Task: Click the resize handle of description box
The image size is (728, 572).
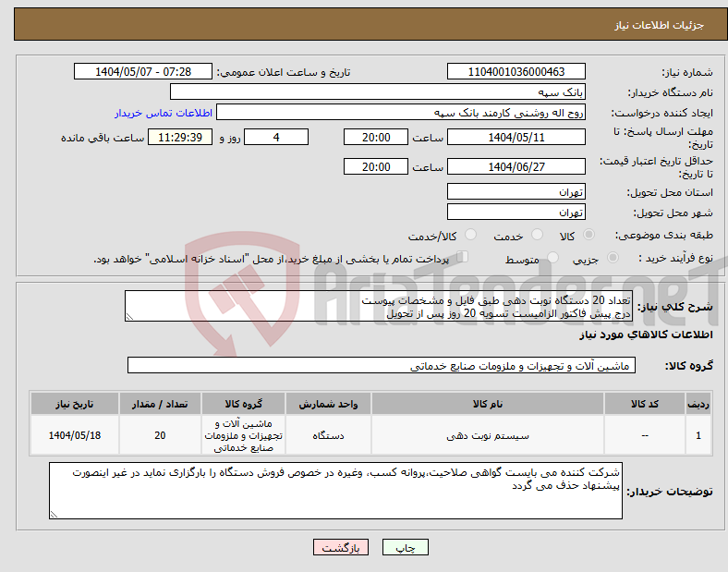Action: tap(129, 317)
